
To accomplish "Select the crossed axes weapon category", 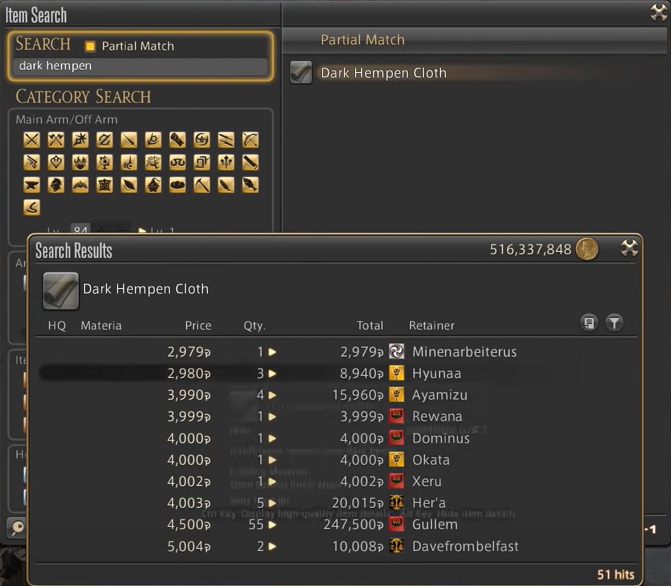I will [56, 140].
